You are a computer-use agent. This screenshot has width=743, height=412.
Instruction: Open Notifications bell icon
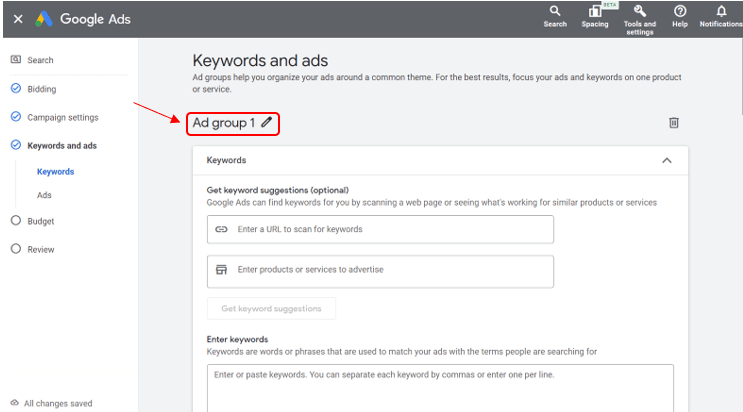click(721, 12)
